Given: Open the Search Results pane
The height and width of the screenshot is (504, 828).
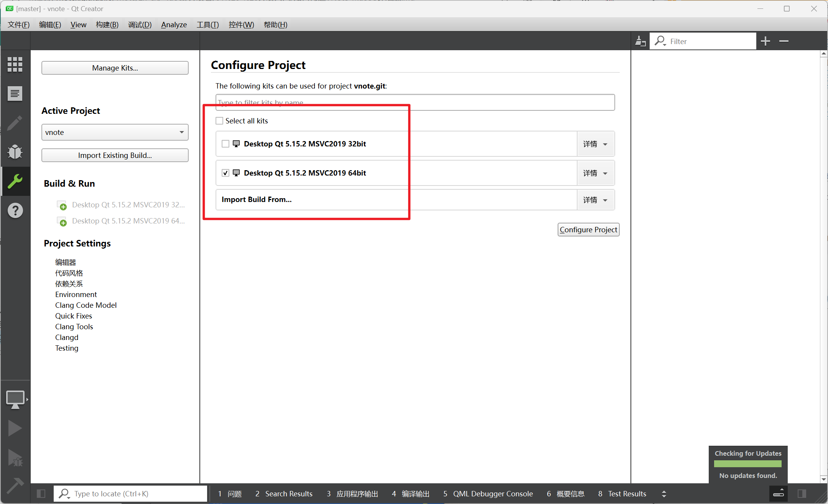Looking at the screenshot, I should click(x=284, y=494).
